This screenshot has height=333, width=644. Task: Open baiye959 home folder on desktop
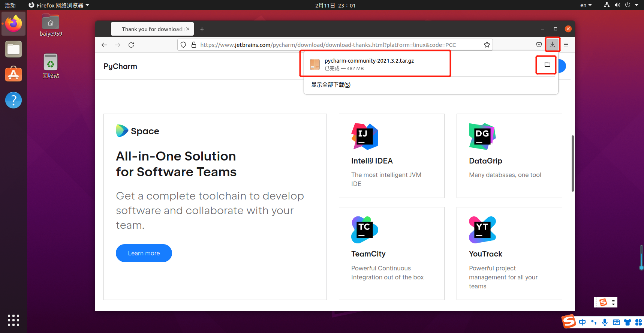pos(51,25)
